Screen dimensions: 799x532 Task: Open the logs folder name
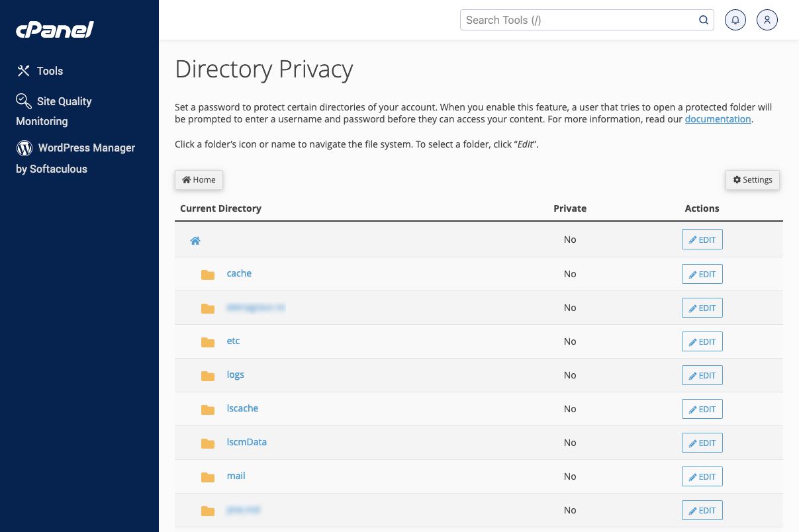coord(235,375)
